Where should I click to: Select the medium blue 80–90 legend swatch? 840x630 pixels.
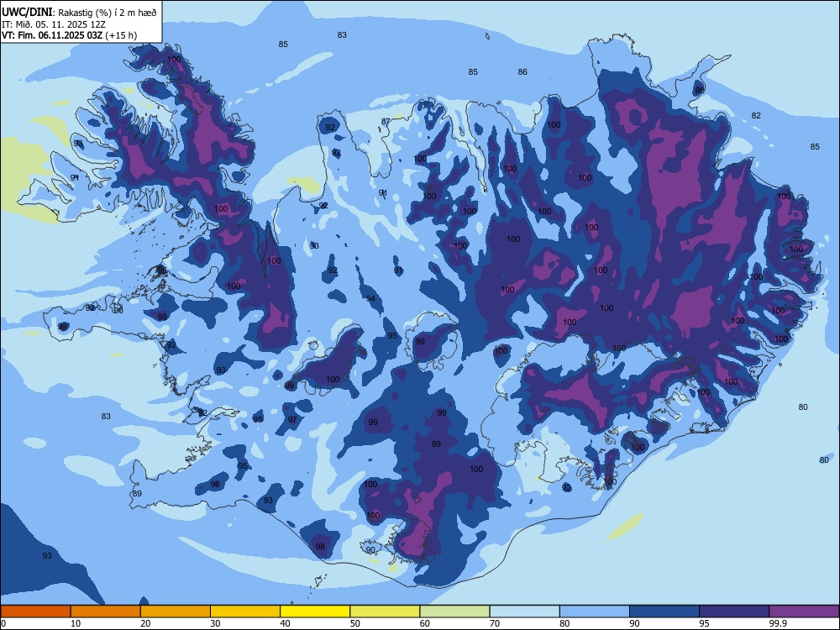coord(595,612)
